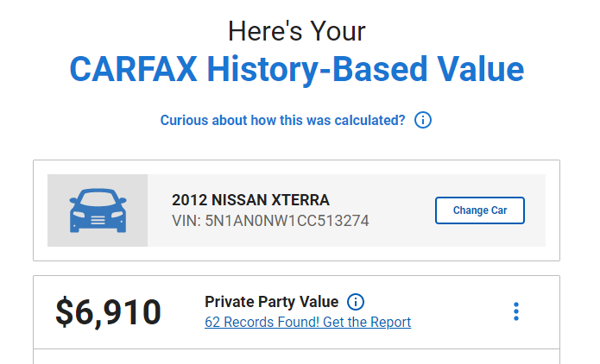Click the $6,910 value amount
This screenshot has width=600, height=364.
(x=108, y=312)
